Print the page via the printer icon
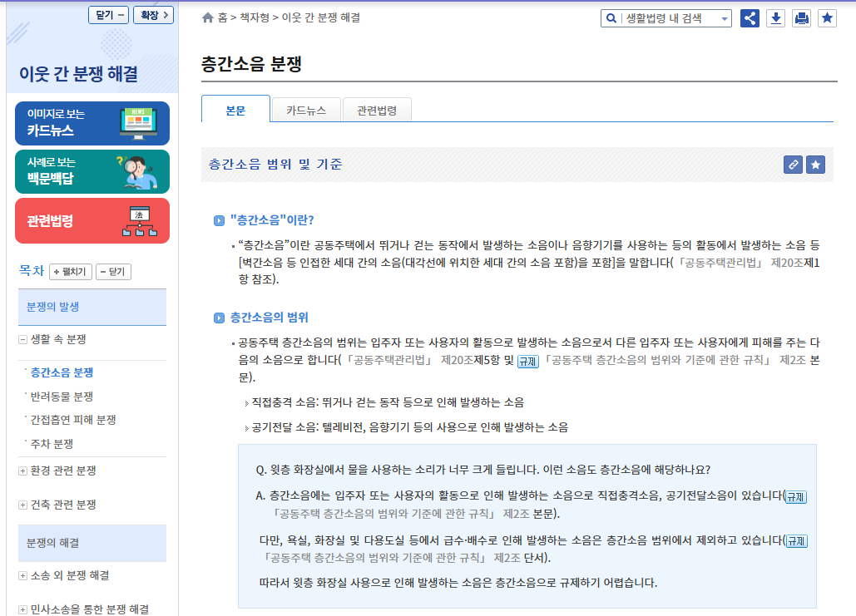Viewport: 856px width, 616px height. pyautogui.click(x=801, y=17)
